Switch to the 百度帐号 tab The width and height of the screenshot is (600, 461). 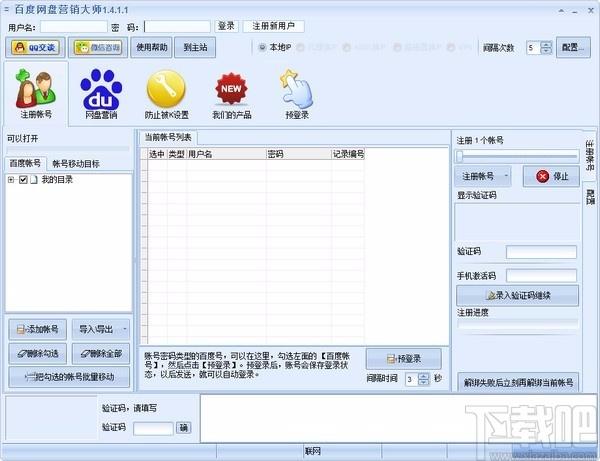coord(25,164)
